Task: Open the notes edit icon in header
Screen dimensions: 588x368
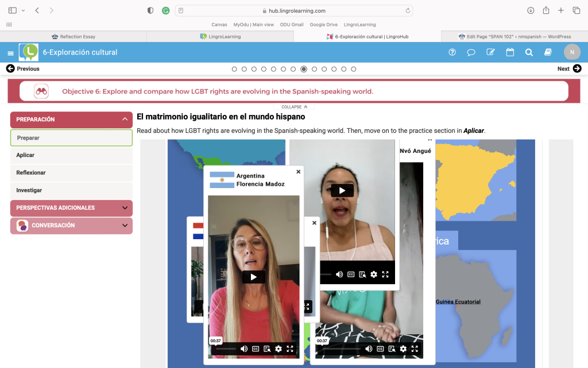Action: (x=490, y=52)
